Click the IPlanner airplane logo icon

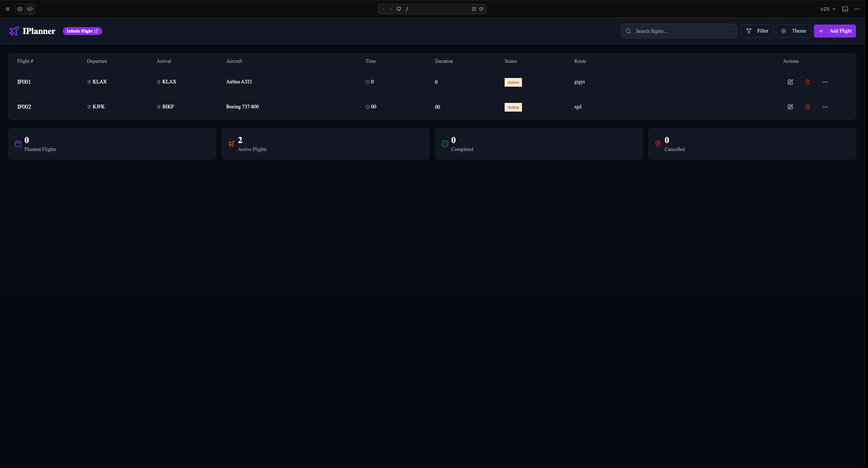[x=14, y=31]
